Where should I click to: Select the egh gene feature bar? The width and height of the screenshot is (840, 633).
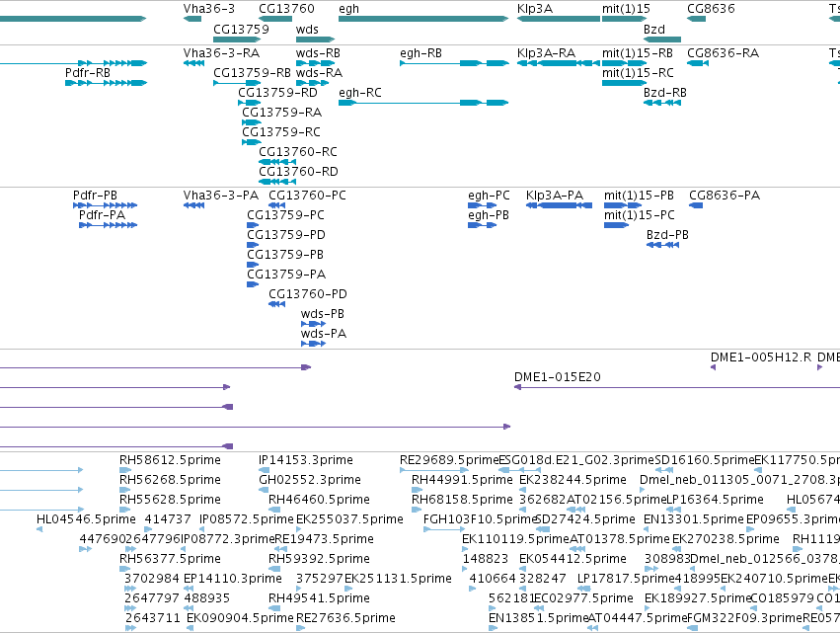point(423,19)
